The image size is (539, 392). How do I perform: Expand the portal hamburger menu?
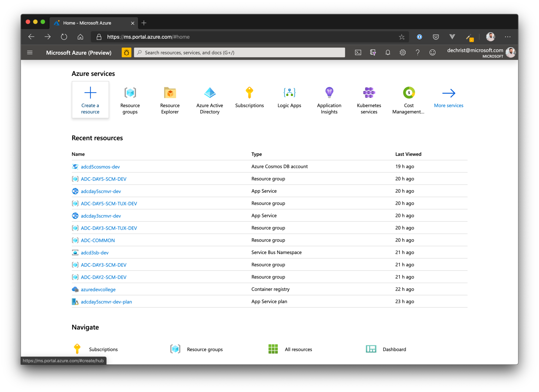coord(30,53)
